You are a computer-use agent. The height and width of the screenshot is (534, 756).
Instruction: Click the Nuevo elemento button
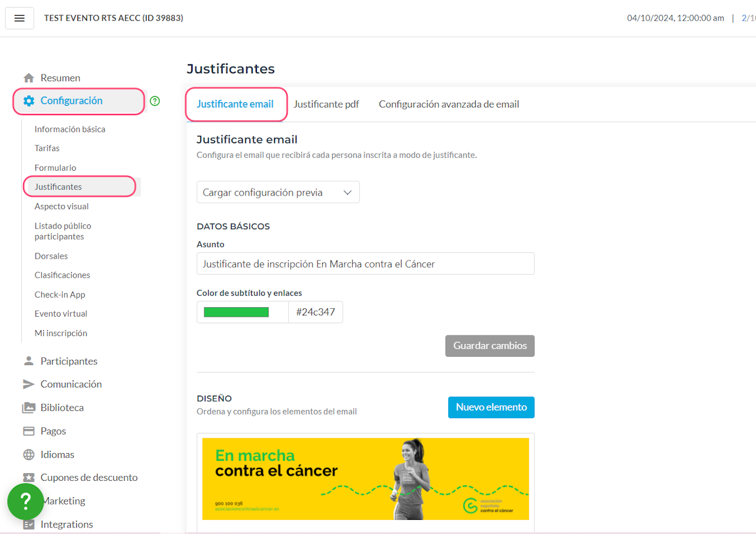tap(491, 408)
